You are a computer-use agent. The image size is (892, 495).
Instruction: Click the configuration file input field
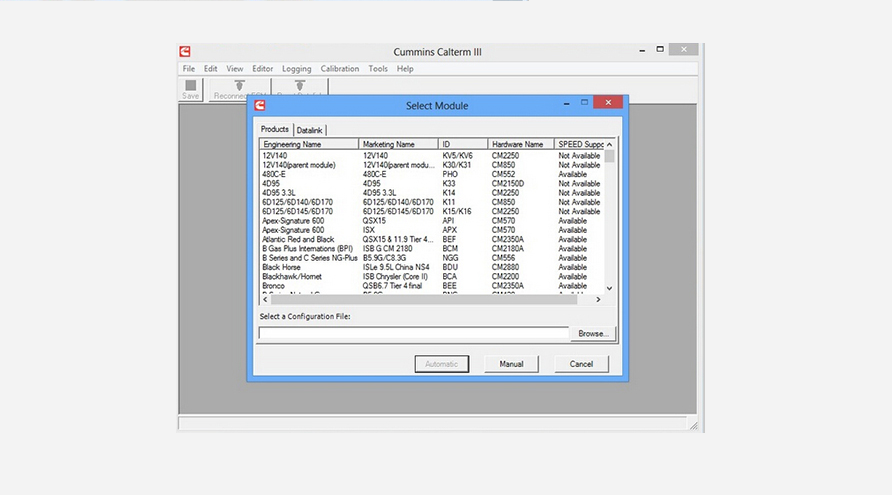[413, 333]
